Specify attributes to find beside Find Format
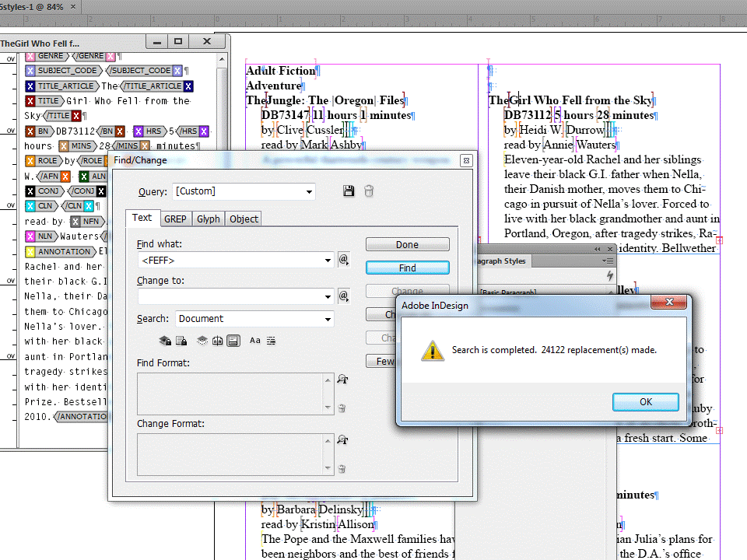Viewport: 747px width, 560px height. [342, 379]
